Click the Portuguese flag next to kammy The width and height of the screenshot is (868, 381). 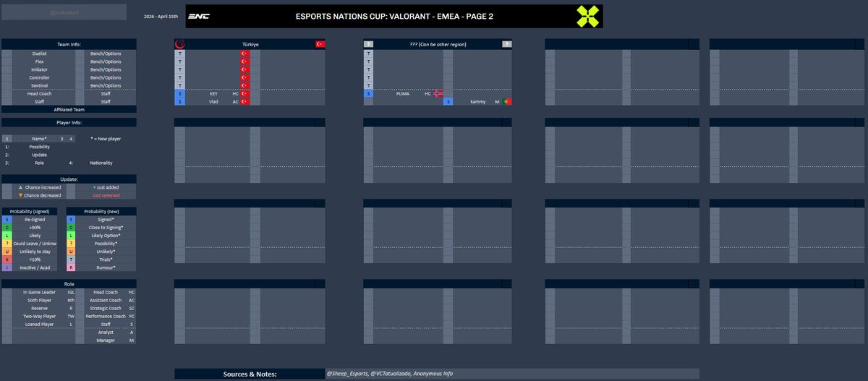(x=508, y=102)
